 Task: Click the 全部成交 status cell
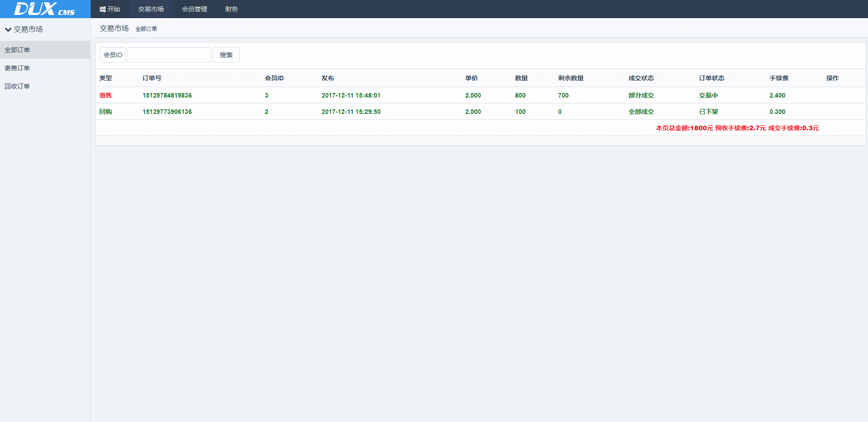coord(641,112)
